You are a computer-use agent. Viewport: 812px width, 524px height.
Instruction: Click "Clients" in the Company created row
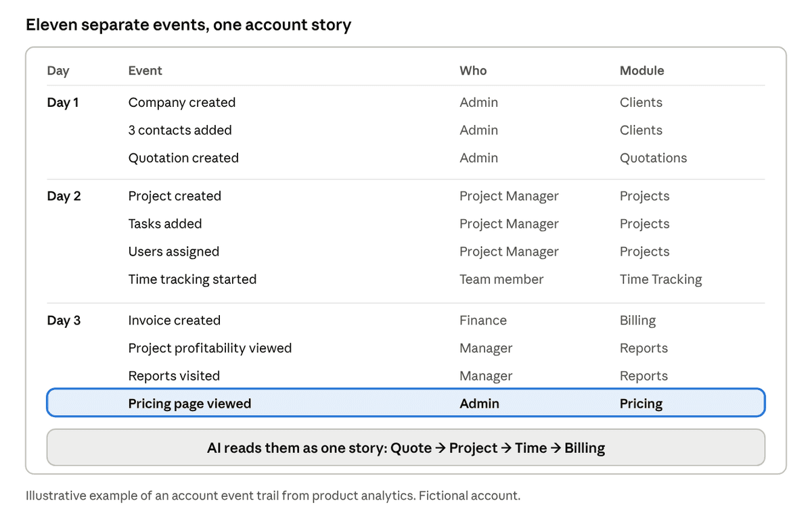pos(641,103)
